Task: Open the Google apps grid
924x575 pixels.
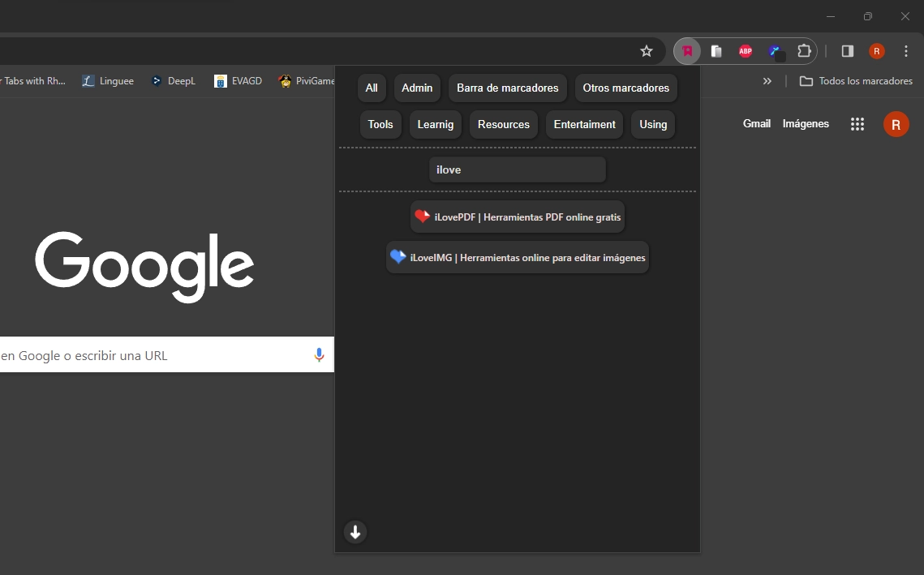Action: click(857, 124)
